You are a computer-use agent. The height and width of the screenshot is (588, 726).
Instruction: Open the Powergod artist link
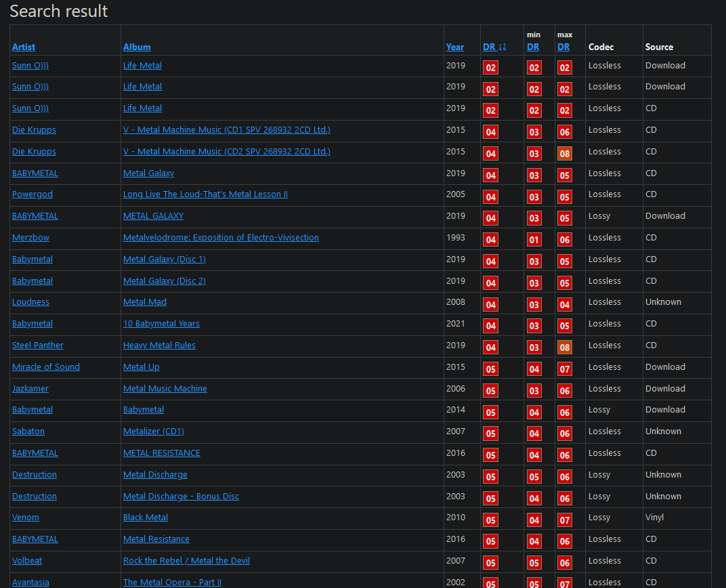tap(33, 194)
